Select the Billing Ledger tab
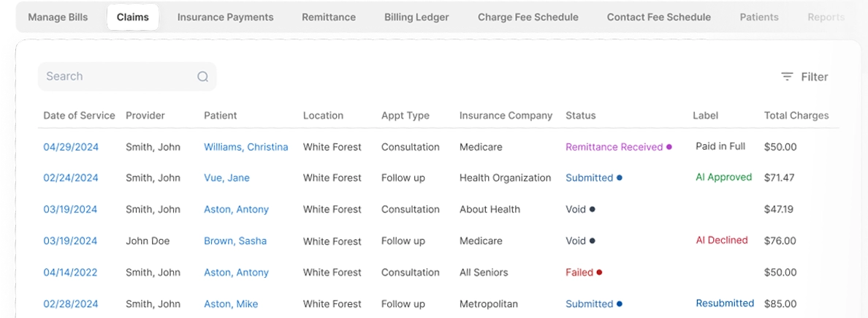868x318 pixels. (417, 17)
